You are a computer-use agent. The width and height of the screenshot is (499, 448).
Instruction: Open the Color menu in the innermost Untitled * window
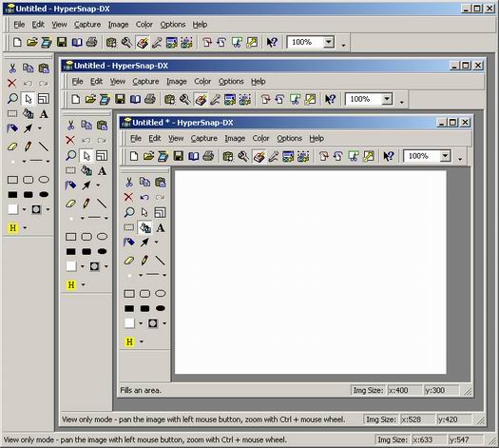coord(260,139)
